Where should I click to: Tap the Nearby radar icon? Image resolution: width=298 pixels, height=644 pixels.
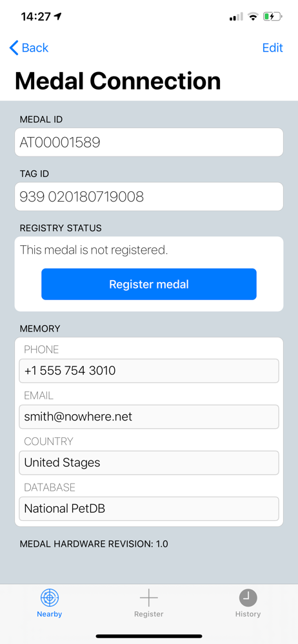click(x=50, y=598)
